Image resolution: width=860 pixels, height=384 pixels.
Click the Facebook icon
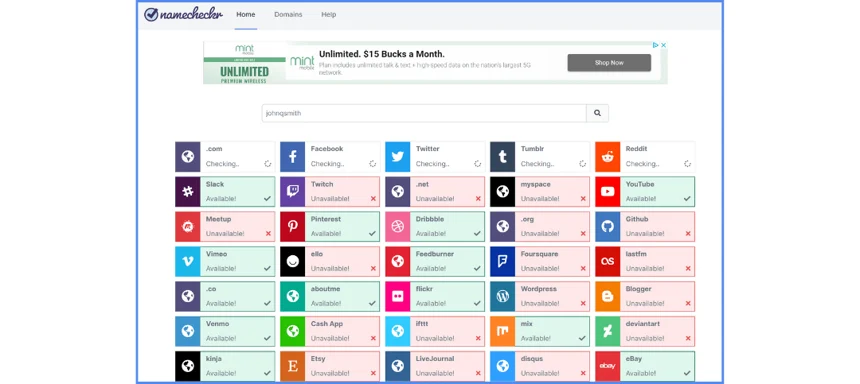point(292,156)
